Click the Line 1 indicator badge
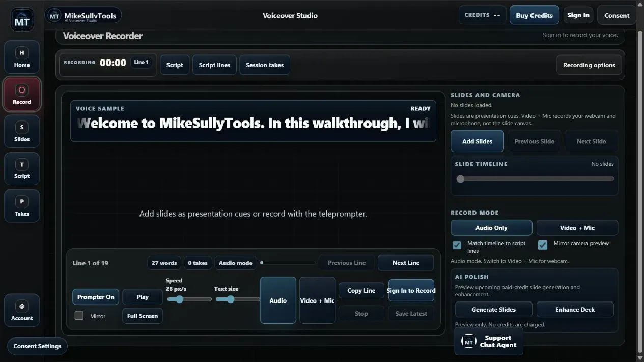The image size is (644, 362). point(141,62)
